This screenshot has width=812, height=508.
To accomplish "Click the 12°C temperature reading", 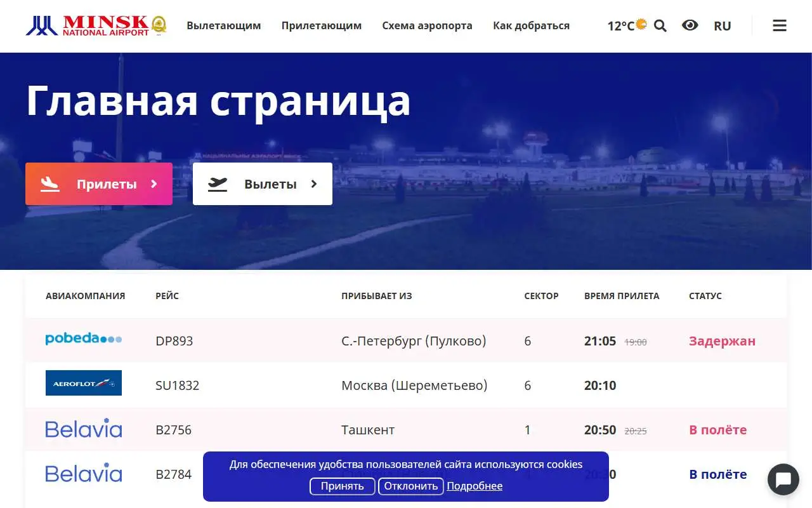I will pos(620,26).
